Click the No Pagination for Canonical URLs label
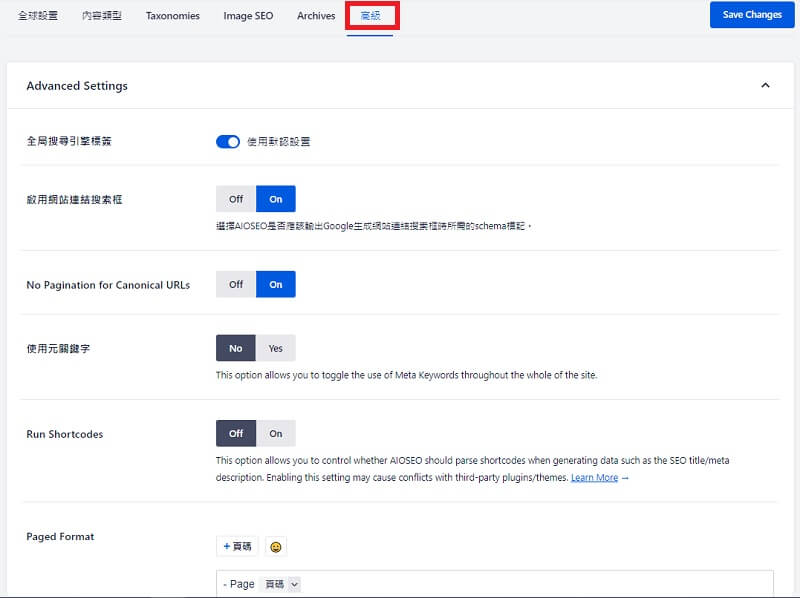 click(x=108, y=285)
